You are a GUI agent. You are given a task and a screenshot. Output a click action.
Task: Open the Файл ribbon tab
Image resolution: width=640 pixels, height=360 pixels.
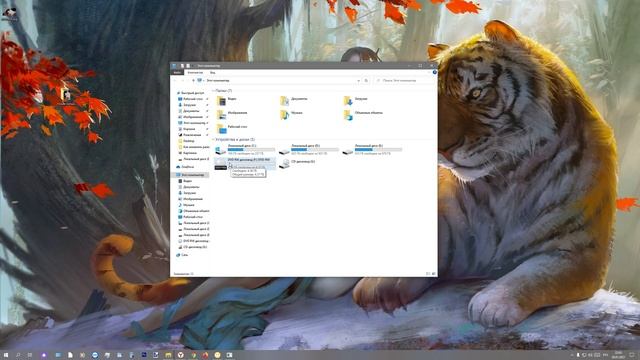177,72
